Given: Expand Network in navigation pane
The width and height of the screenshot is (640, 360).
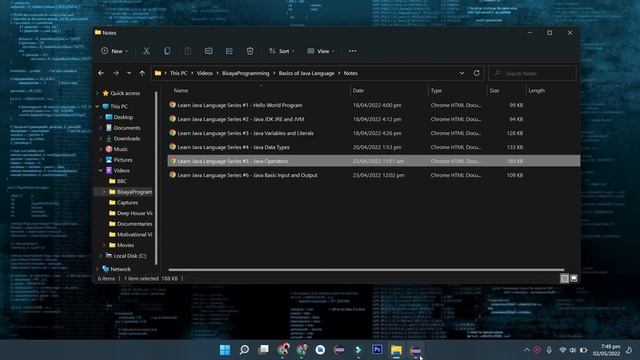Looking at the screenshot, I should [x=98, y=269].
